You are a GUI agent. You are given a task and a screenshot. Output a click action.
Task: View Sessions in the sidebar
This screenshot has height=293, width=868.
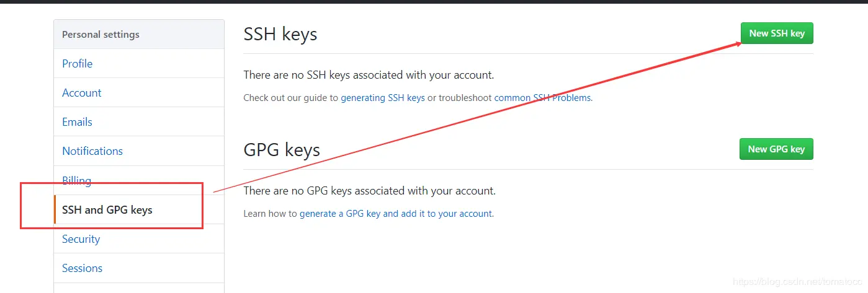tap(82, 268)
